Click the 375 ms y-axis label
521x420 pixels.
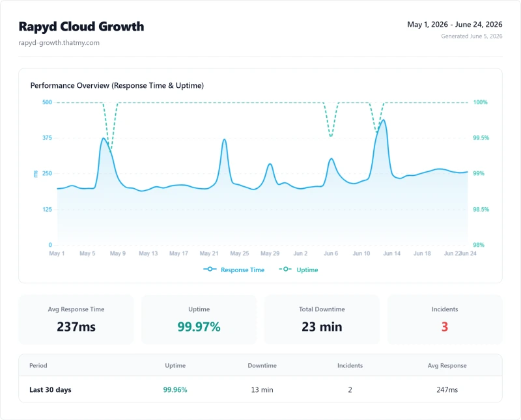pos(47,138)
